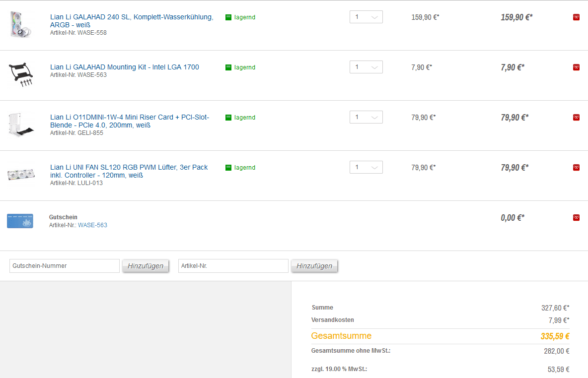View the UNI FAN SL120 triple fan thumbnail
This screenshot has height=378, width=588.
tap(21, 175)
